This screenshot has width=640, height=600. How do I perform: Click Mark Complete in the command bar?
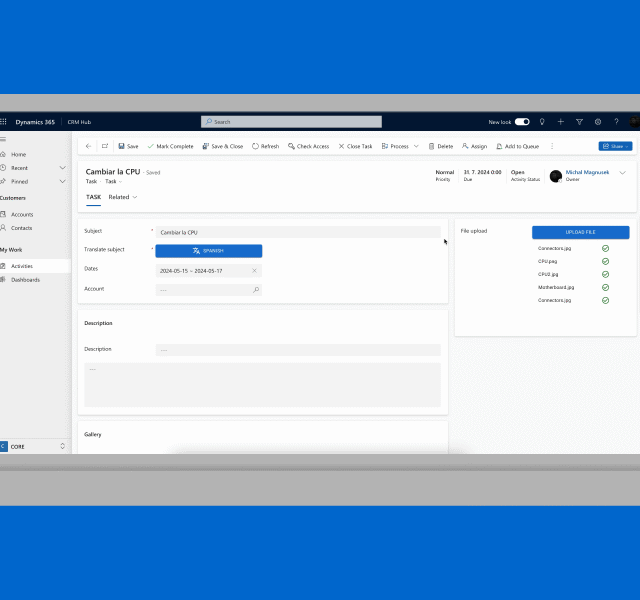[x=170, y=146]
